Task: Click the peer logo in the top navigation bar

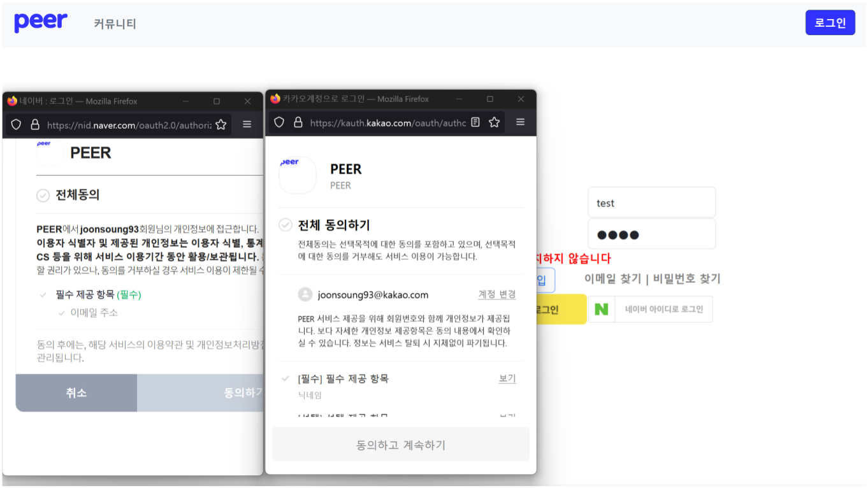Action: [40, 22]
